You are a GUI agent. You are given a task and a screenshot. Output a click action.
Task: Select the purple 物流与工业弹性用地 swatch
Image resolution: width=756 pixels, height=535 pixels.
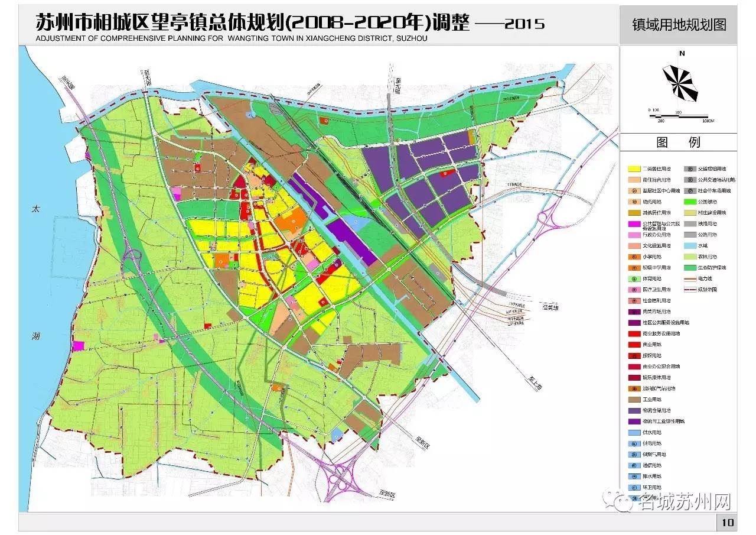[x=633, y=421]
